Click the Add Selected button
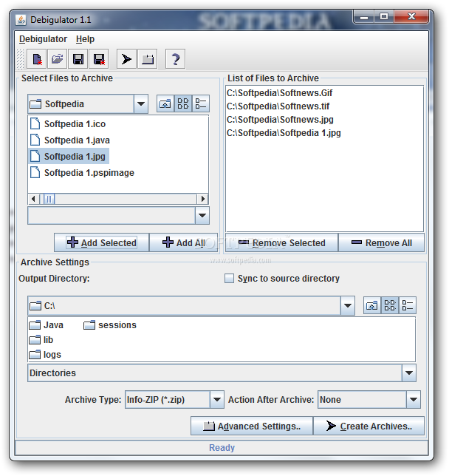 (102, 242)
